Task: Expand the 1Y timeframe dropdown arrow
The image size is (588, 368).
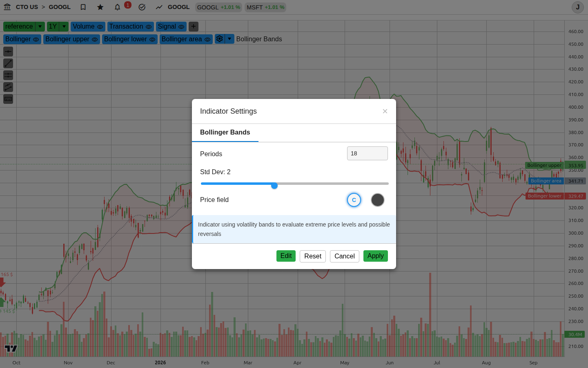Action: (x=64, y=27)
